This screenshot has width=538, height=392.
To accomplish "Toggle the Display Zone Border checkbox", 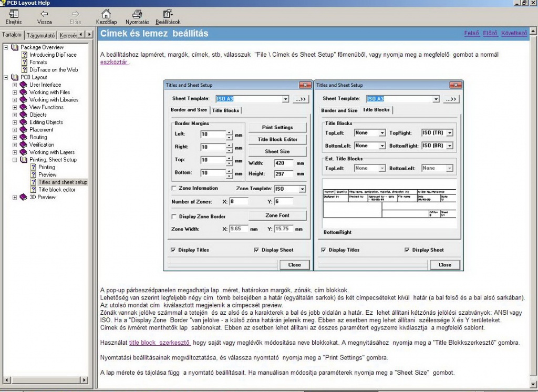I will pos(174,216).
